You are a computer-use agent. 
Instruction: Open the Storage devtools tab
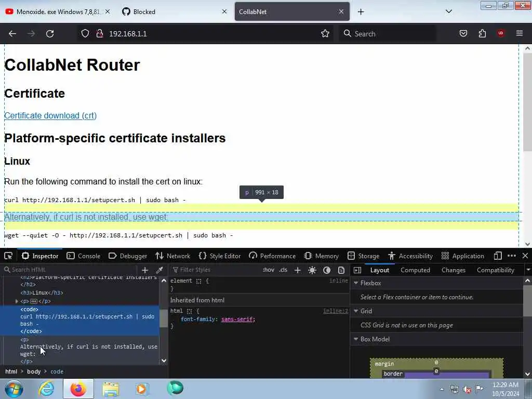tap(363, 256)
